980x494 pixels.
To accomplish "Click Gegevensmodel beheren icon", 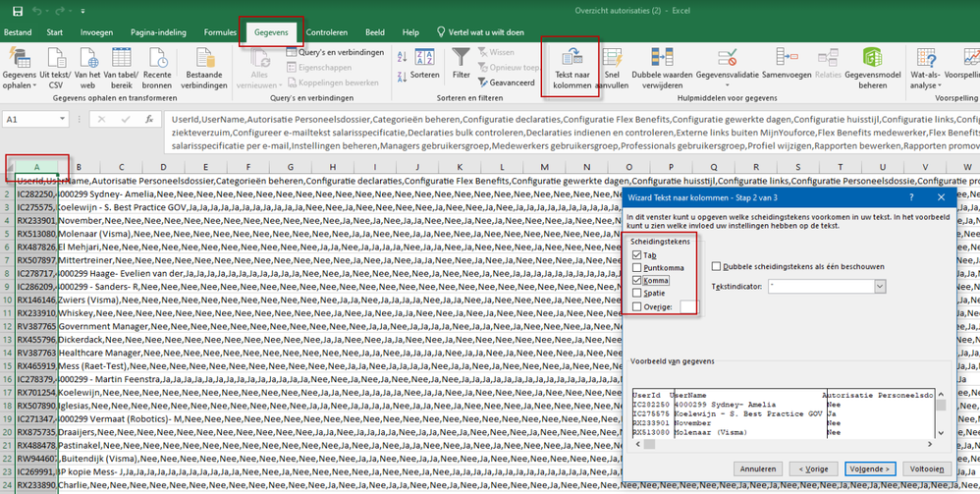I will click(x=873, y=59).
